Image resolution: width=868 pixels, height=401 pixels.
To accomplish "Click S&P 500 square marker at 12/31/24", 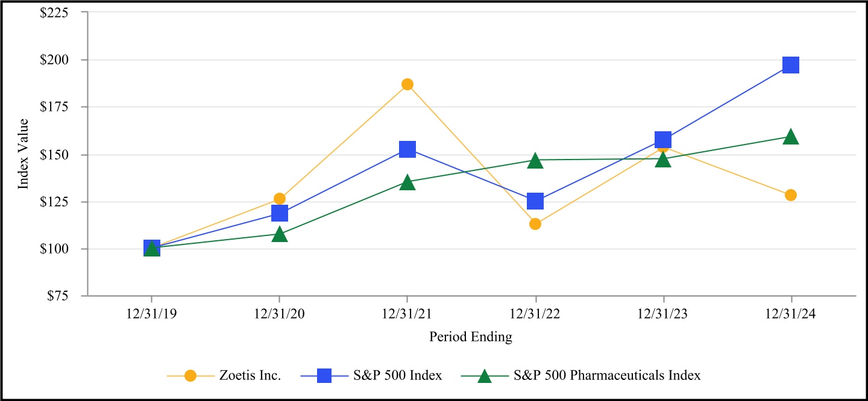I will pyautogui.click(x=791, y=65).
